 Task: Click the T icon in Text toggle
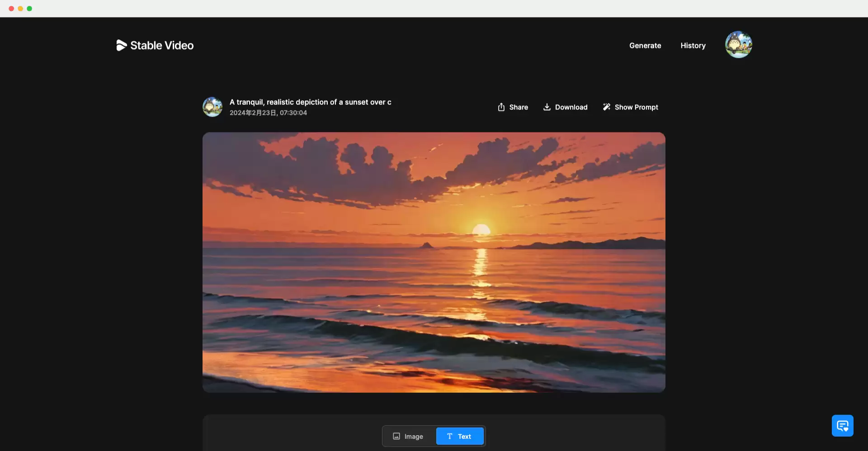(450, 437)
